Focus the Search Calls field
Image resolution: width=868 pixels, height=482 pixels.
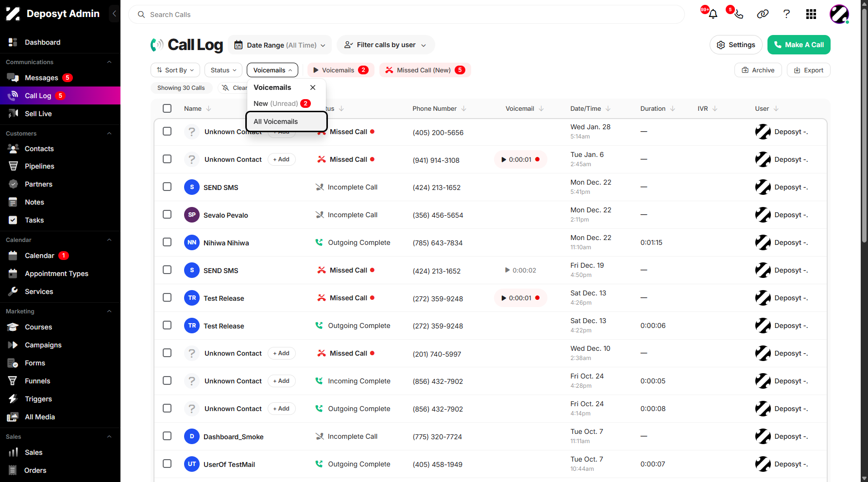[x=407, y=15]
